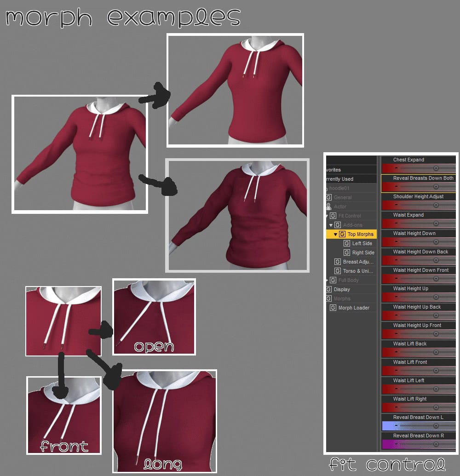Click the G icon beside Morph Loader
460x476 pixels.
[x=333, y=308]
